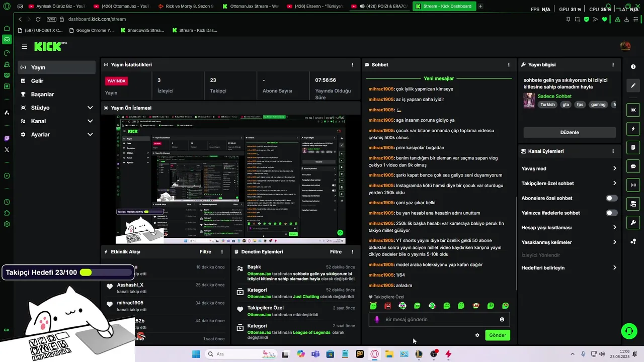Image resolution: width=644 pixels, height=362 pixels.
Task: Toggle the channel actions widget icon
Action: (x=633, y=204)
